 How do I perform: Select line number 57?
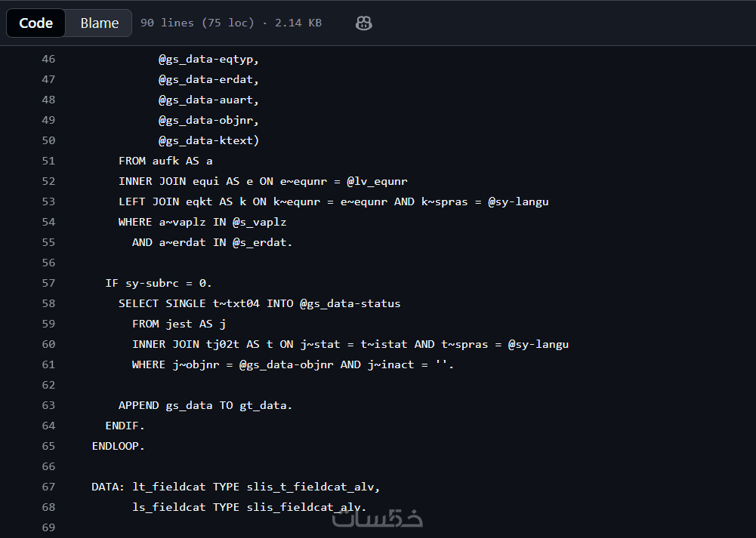coord(48,283)
